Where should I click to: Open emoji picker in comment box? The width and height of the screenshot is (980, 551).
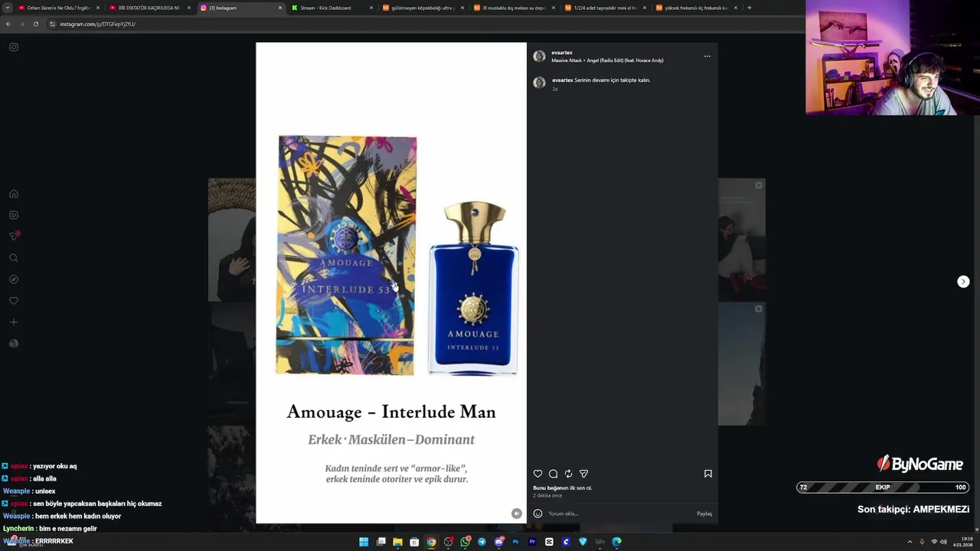(x=537, y=514)
